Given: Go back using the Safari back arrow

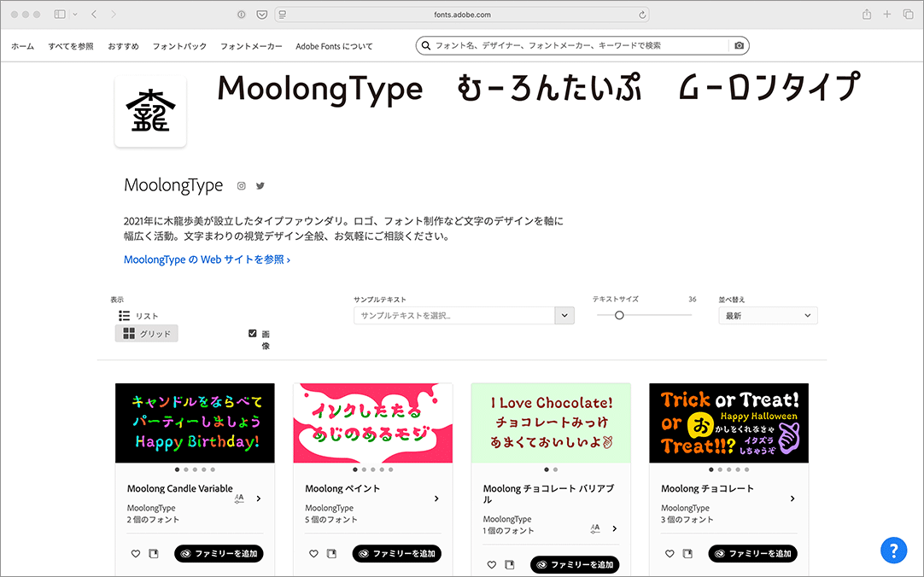Looking at the screenshot, I should click(x=94, y=15).
